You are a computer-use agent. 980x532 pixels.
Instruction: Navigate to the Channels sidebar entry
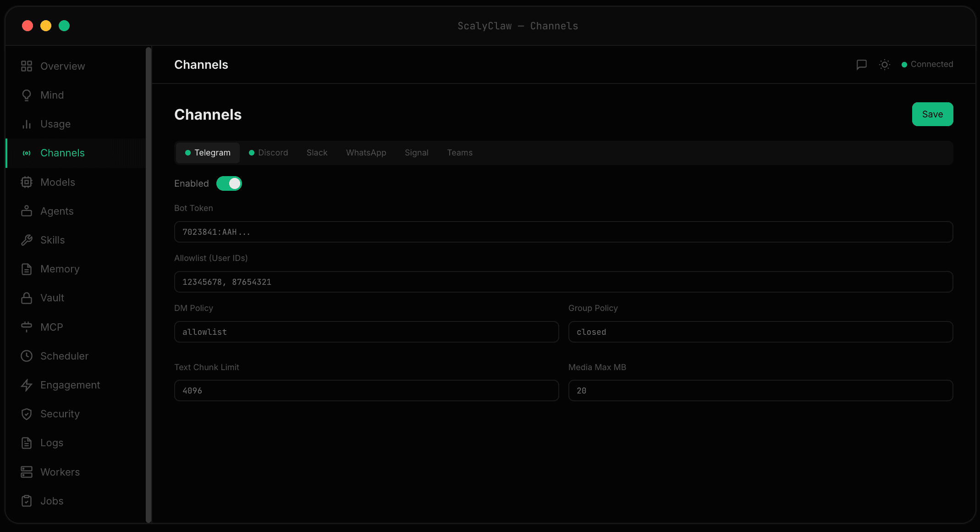[62, 152]
